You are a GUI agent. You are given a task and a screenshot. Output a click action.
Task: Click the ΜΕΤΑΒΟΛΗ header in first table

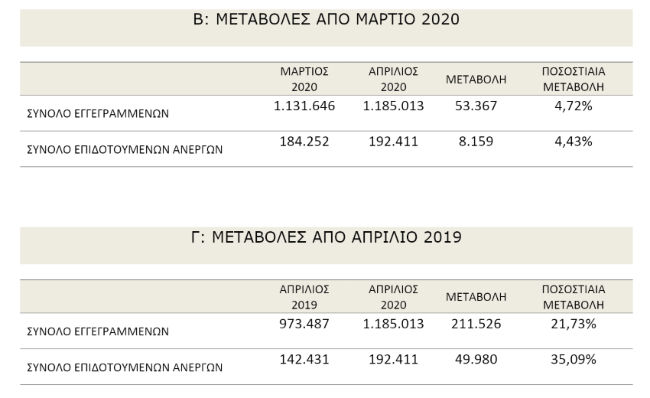[x=476, y=79]
